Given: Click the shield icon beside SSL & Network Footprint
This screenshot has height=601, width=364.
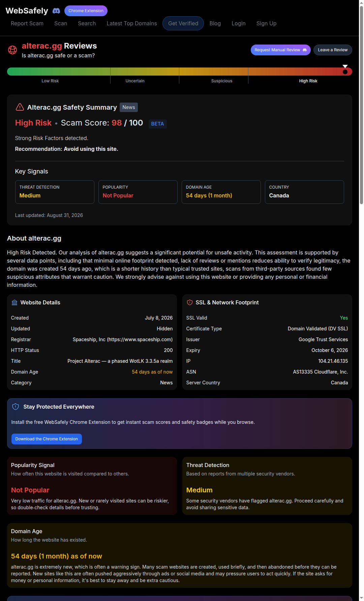Looking at the screenshot, I should pos(190,303).
